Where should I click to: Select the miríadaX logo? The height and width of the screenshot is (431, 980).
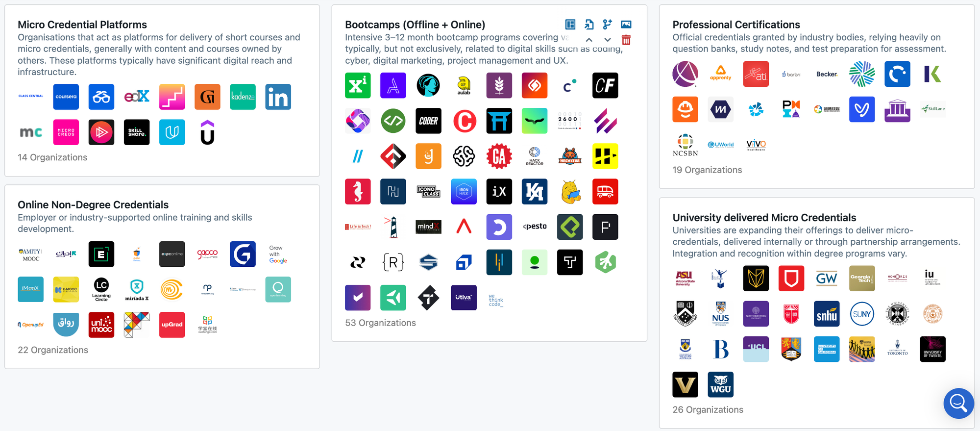point(137,289)
